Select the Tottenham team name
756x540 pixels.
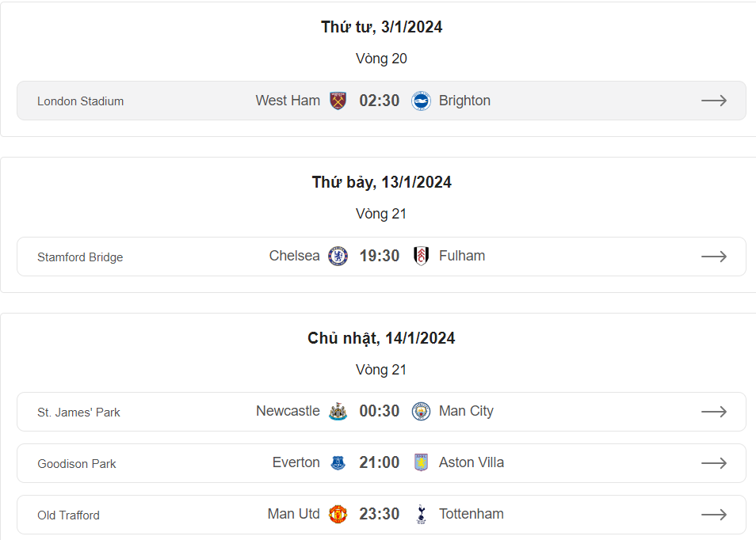(471, 514)
